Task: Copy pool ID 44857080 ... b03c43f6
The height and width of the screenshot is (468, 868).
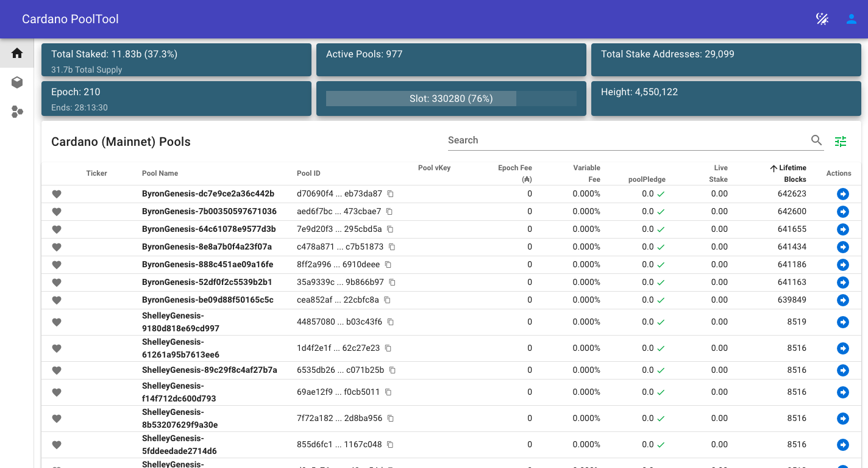Action: [x=391, y=322]
